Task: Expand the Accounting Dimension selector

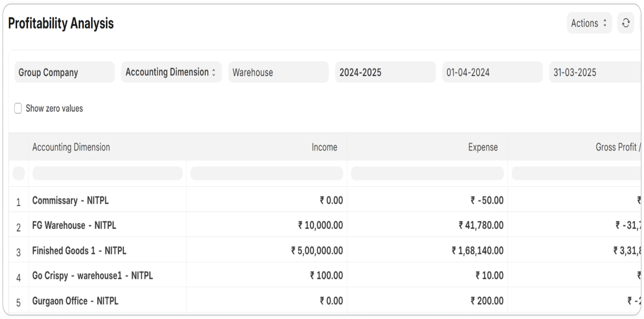Action: point(171,72)
